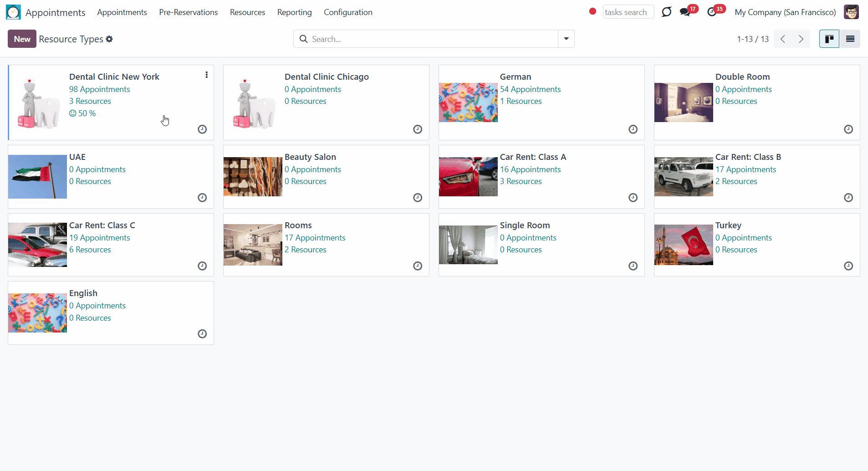
Task: Click the 50 % rating on Dental Clinic New York
Action: point(82,113)
